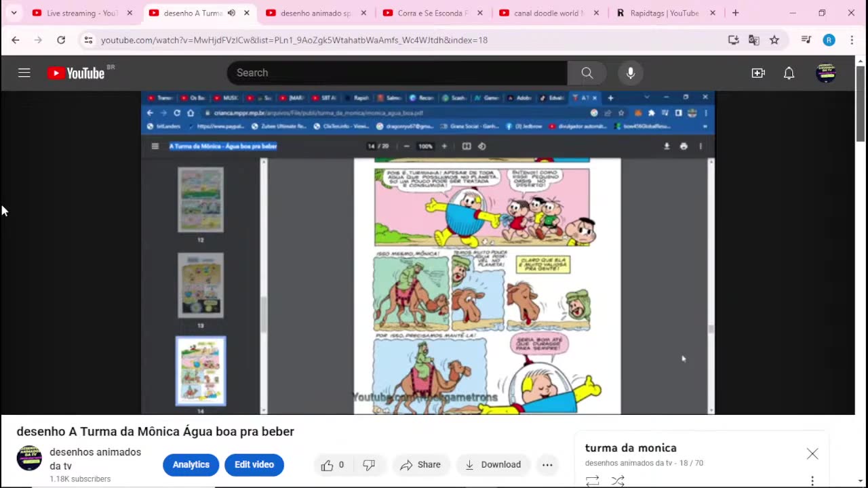Switch to canal doodle world tab
This screenshot has height=488, width=868.
pos(549,13)
